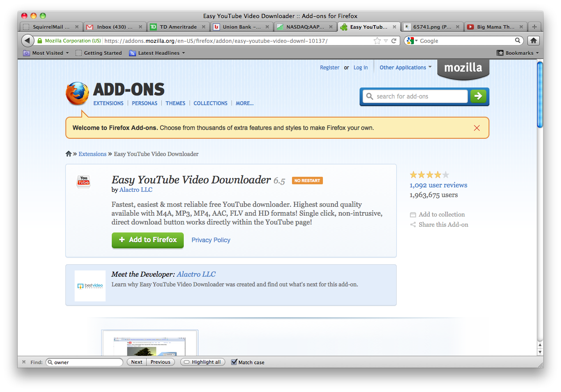
Task: Click the YouTube add-on icon
Action: click(x=83, y=182)
